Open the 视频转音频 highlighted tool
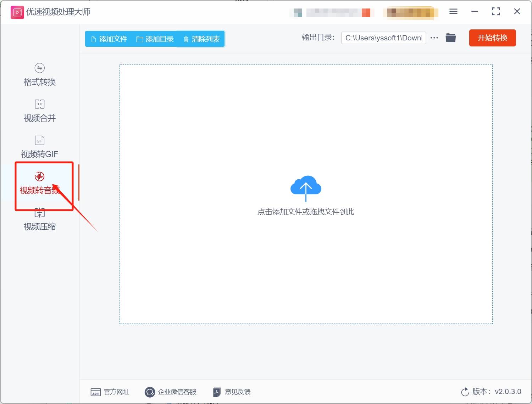The height and width of the screenshot is (404, 532). click(x=39, y=183)
